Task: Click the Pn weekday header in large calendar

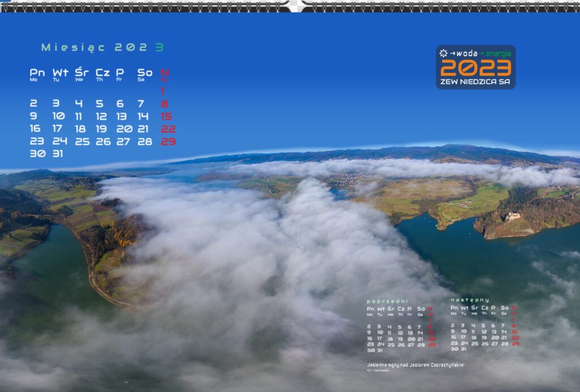Action: tap(37, 73)
